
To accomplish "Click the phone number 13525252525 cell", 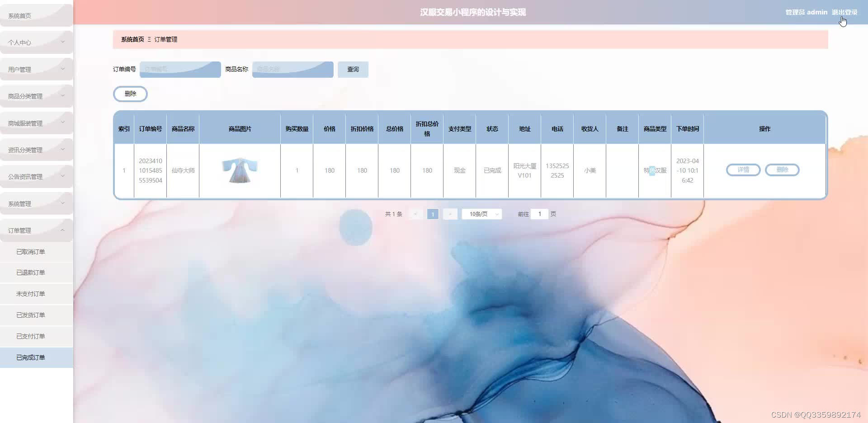I will click(557, 170).
